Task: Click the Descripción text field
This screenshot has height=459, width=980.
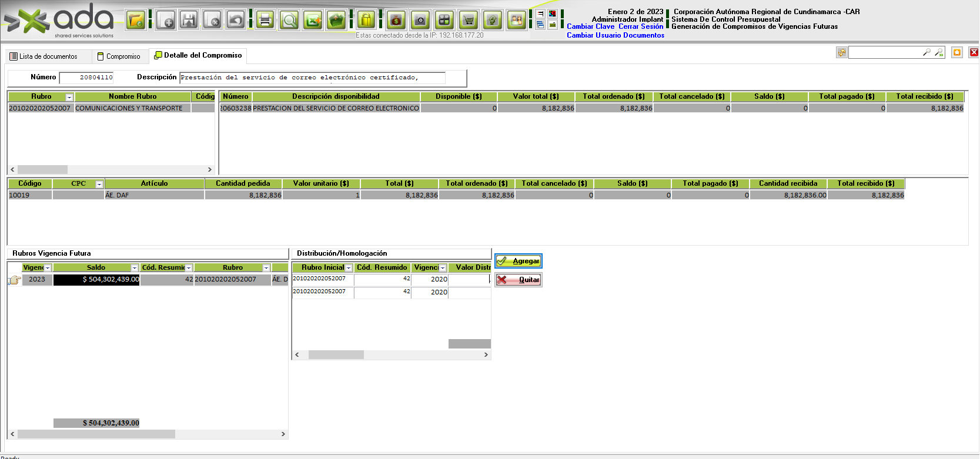Action: point(312,78)
